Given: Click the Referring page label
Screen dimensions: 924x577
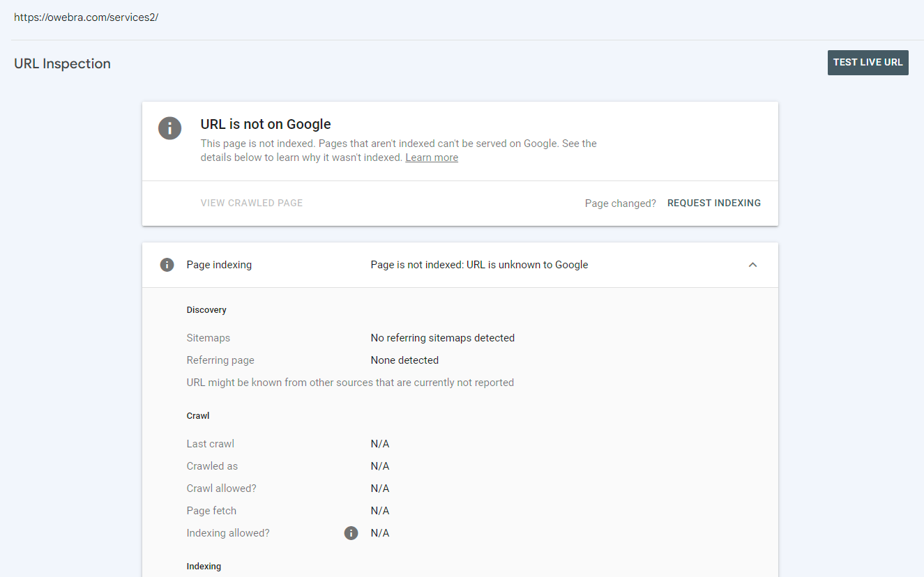Looking at the screenshot, I should (220, 360).
